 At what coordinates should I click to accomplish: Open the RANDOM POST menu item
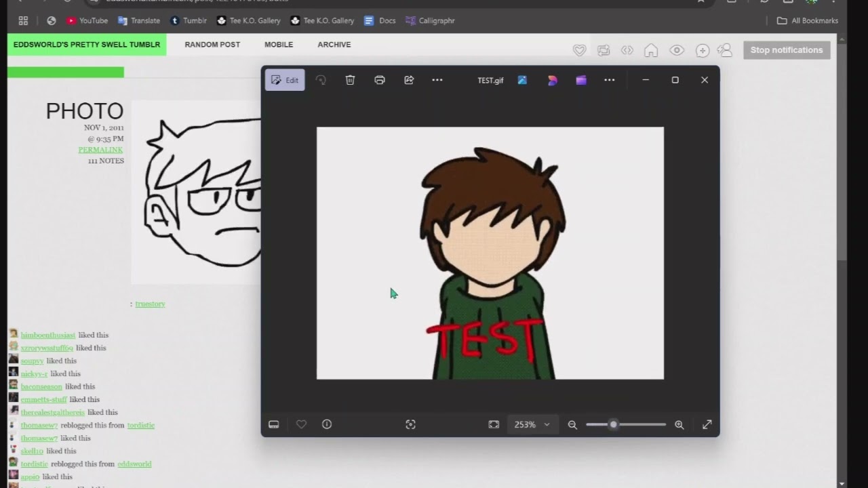tap(212, 45)
